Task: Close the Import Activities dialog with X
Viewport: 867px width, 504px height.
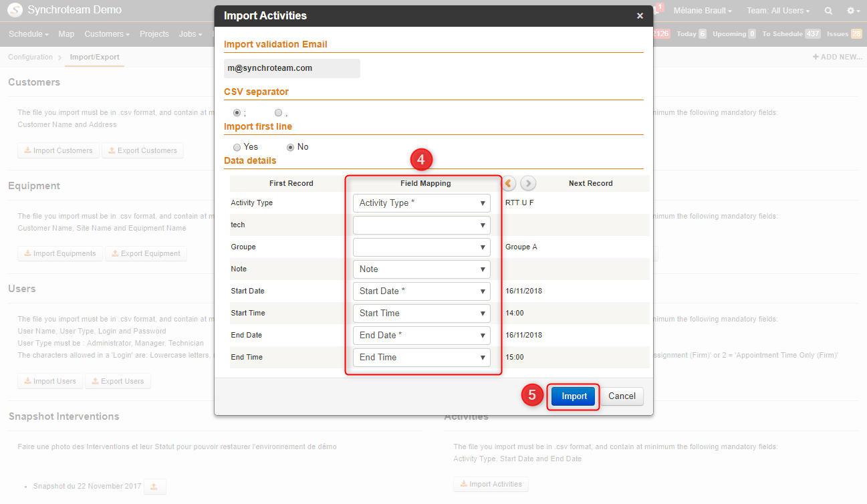Action: [x=640, y=16]
